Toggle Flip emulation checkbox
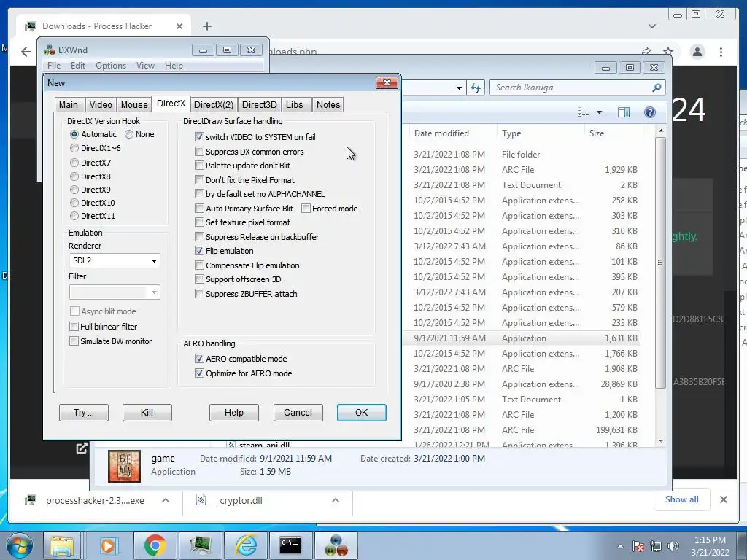Screen dimensions: 747x560 pyautogui.click(x=199, y=251)
